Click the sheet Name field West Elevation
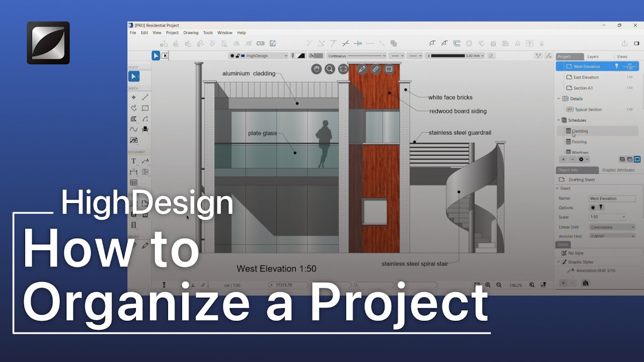 (612, 199)
